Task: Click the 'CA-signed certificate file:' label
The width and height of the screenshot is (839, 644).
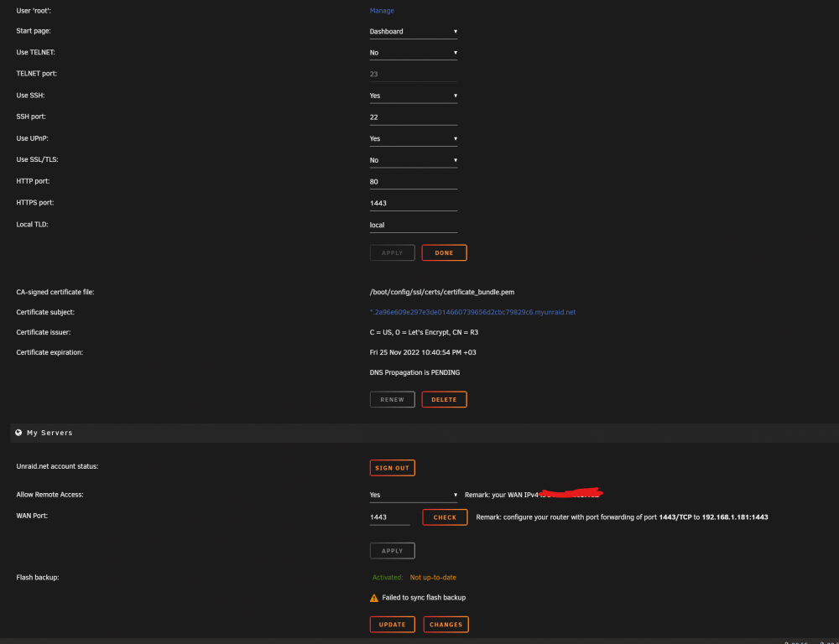Action: pyautogui.click(x=55, y=293)
